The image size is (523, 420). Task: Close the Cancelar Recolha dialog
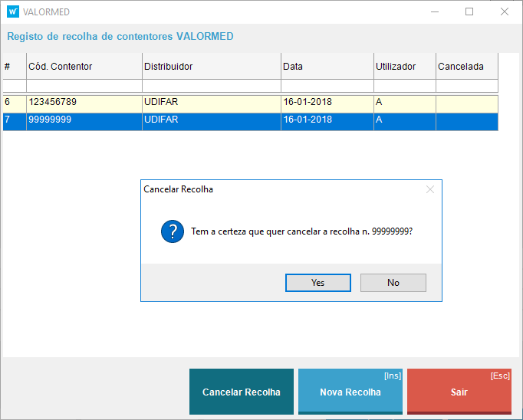[430, 189]
